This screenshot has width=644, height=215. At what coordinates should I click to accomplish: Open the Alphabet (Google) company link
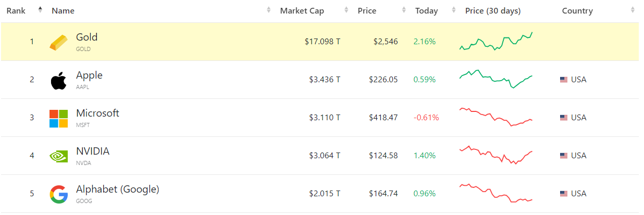point(117,189)
